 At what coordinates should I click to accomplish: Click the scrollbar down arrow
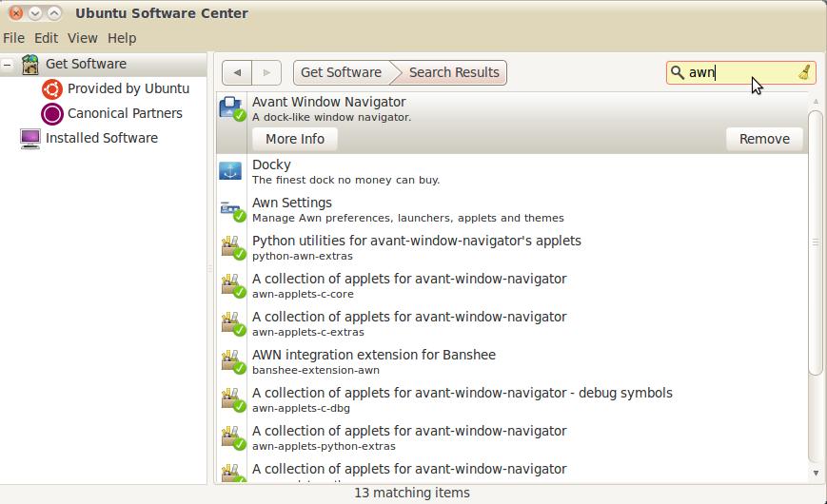pyautogui.click(x=816, y=473)
